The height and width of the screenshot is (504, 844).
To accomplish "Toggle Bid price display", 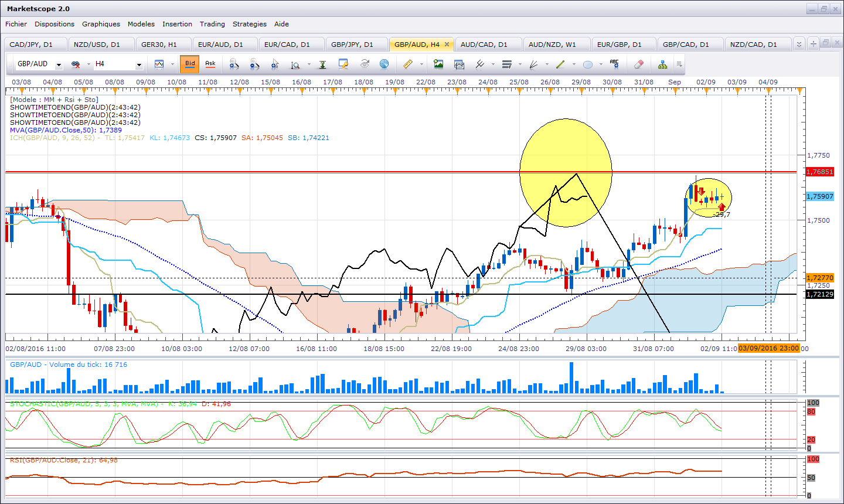I will (190, 64).
